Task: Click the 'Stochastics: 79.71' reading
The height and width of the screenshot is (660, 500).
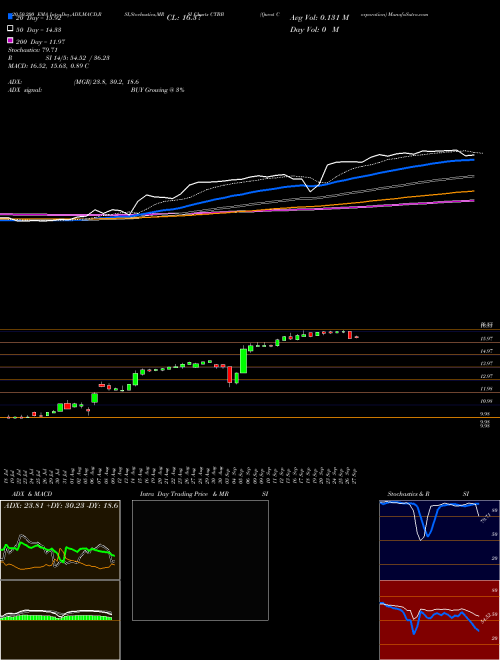Action: 33,50
